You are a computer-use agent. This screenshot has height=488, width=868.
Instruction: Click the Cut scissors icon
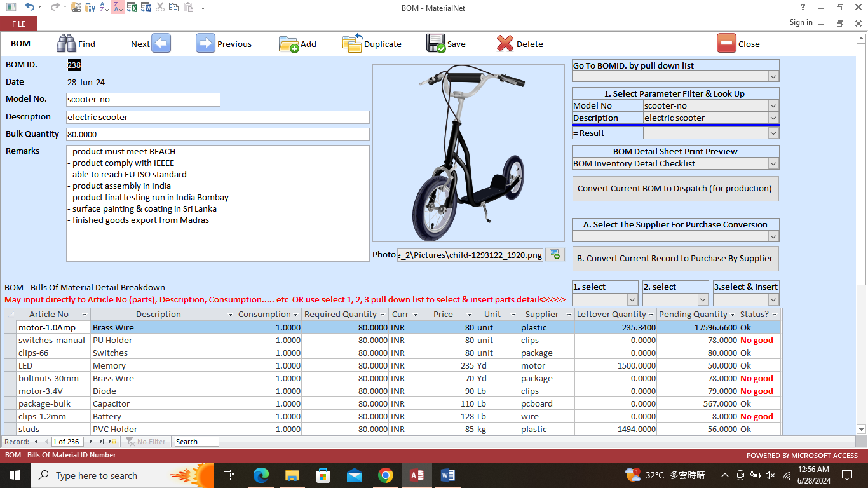click(x=160, y=7)
